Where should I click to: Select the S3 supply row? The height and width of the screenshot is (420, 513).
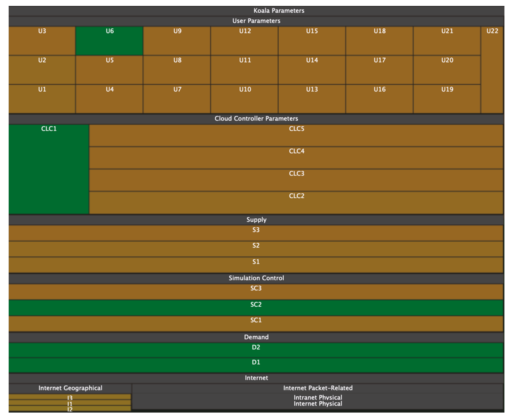coord(256,233)
